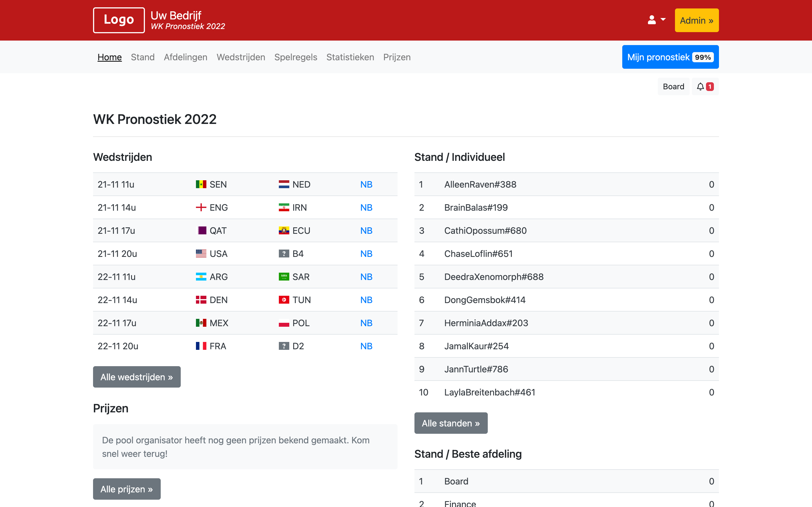Open the Statistieken navigation link

click(350, 57)
